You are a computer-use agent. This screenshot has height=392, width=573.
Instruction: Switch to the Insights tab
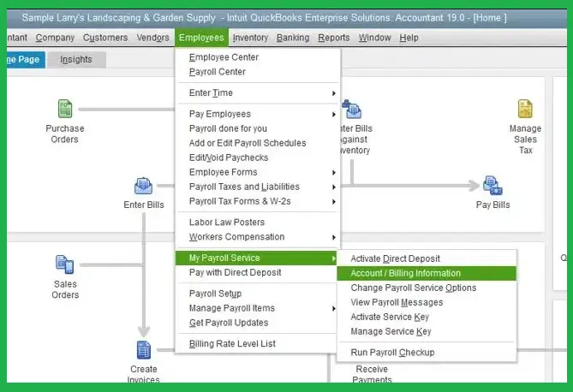click(76, 60)
